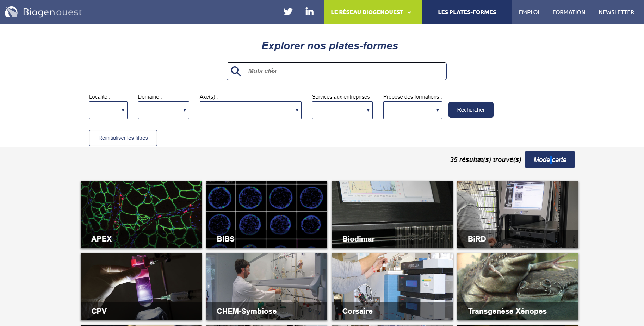Click the '35 résultat(s) trouvé(s)' text
Screen dimensions: 644x326
[485, 159]
